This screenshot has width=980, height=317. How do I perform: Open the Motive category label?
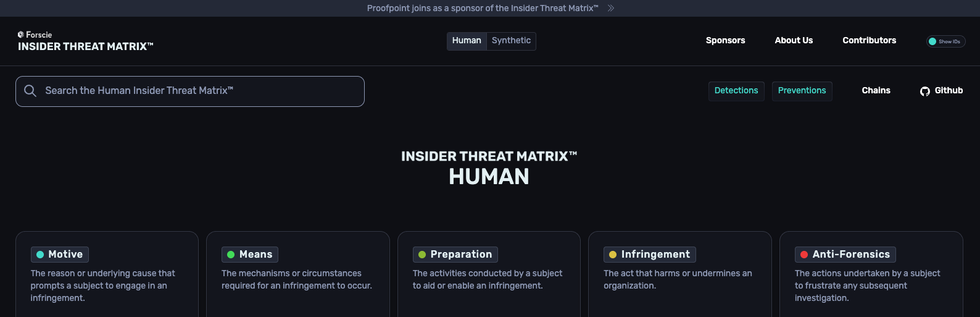tap(60, 255)
